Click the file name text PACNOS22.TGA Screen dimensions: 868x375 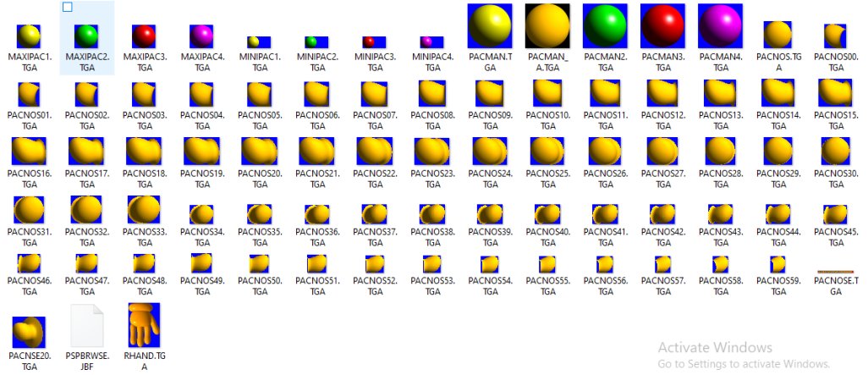click(x=375, y=179)
